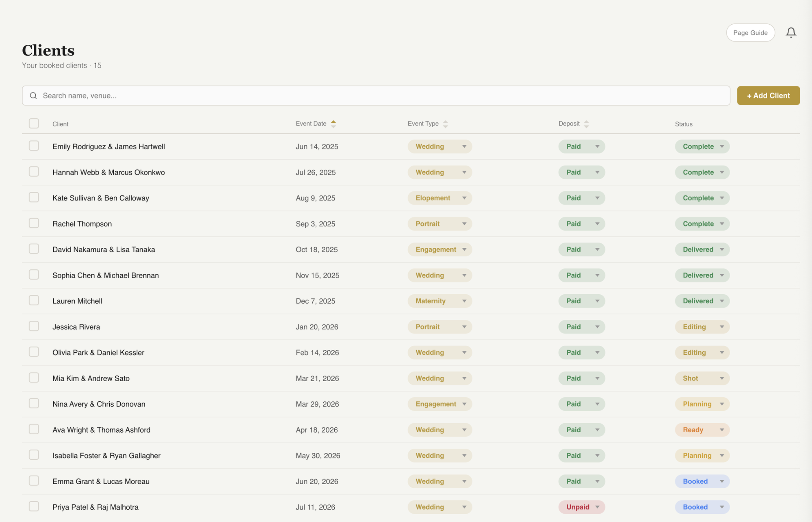Open the Unpaid deposit dropdown for Priya Patel
The image size is (812, 522).
click(x=581, y=507)
